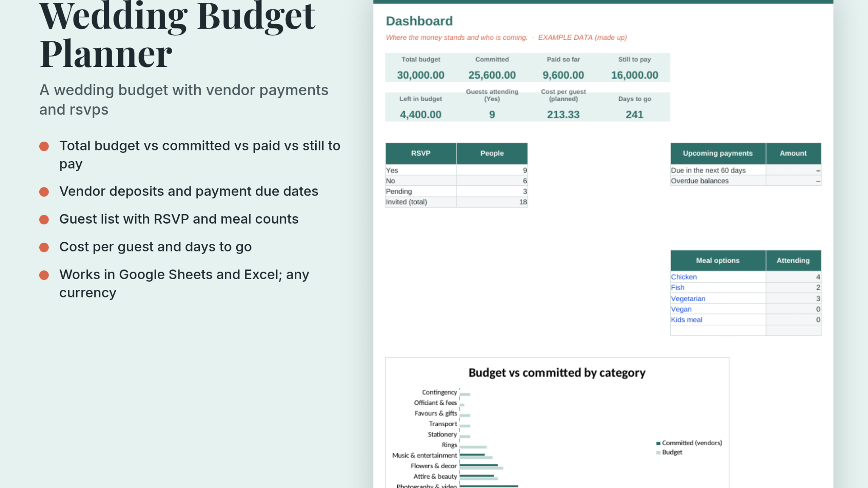The width and height of the screenshot is (868, 488).
Task: Click the Officiant & fees chart label
Action: (435, 403)
